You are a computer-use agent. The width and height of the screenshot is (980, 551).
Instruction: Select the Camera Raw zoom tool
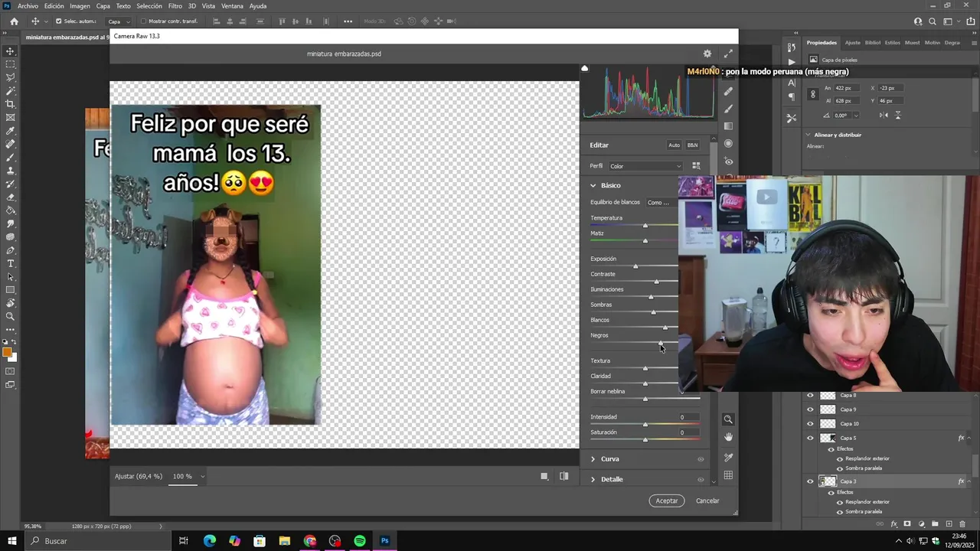[728, 419]
